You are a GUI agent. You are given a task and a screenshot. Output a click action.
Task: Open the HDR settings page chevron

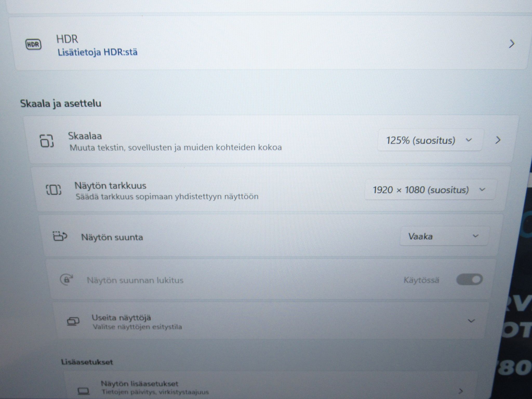click(x=512, y=44)
